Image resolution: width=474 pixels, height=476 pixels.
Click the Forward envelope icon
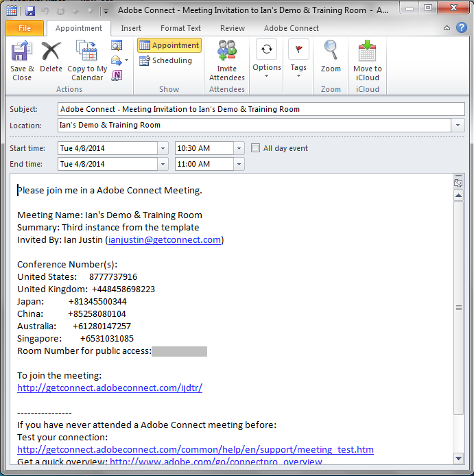117,60
